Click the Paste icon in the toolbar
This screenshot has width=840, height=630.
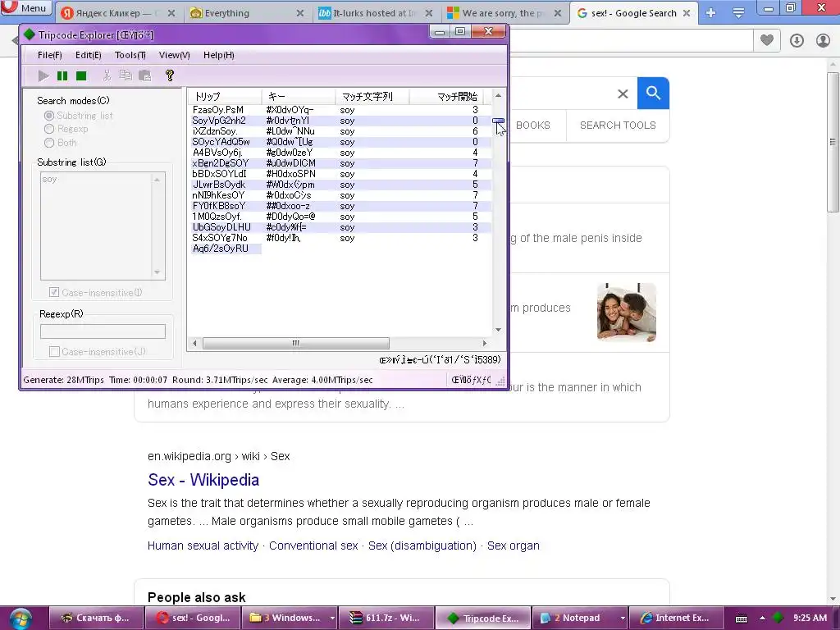click(144, 75)
